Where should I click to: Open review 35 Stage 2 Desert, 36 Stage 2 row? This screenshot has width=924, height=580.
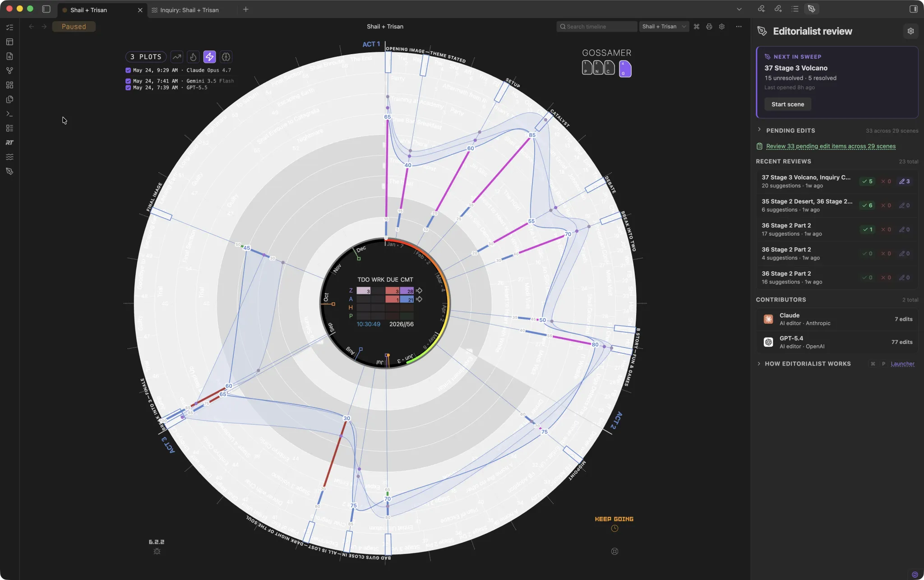837,205
